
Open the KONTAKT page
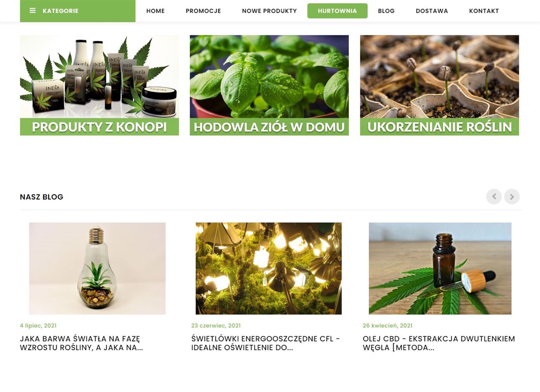[x=484, y=11]
